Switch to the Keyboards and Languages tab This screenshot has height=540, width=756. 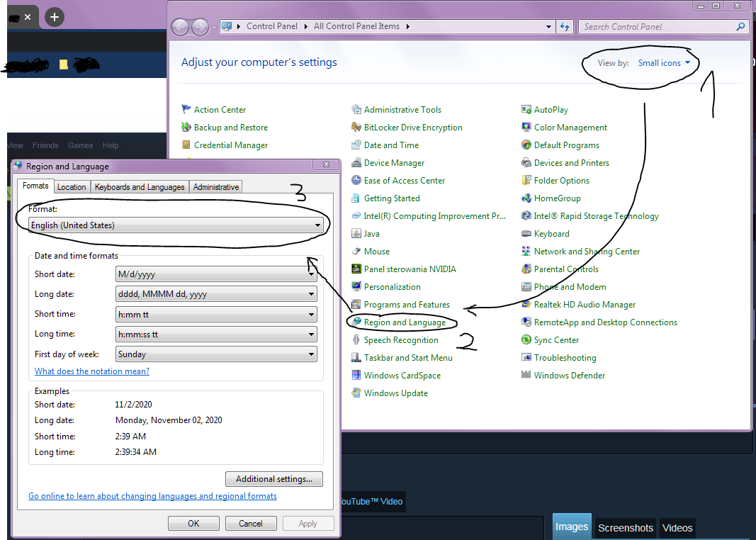[x=140, y=187]
